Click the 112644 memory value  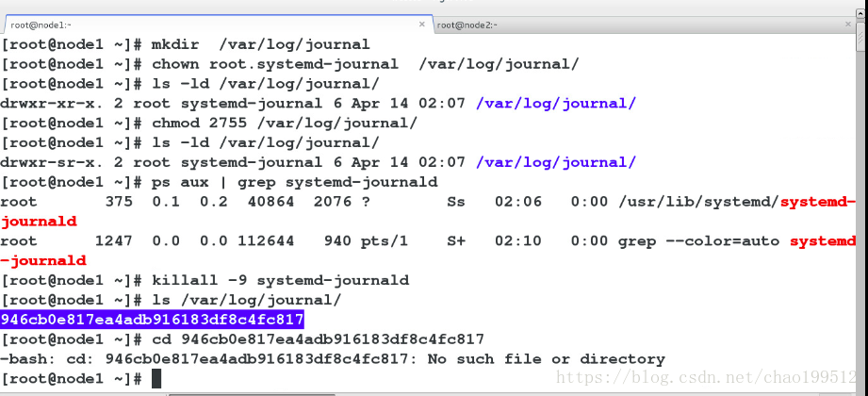coord(267,241)
